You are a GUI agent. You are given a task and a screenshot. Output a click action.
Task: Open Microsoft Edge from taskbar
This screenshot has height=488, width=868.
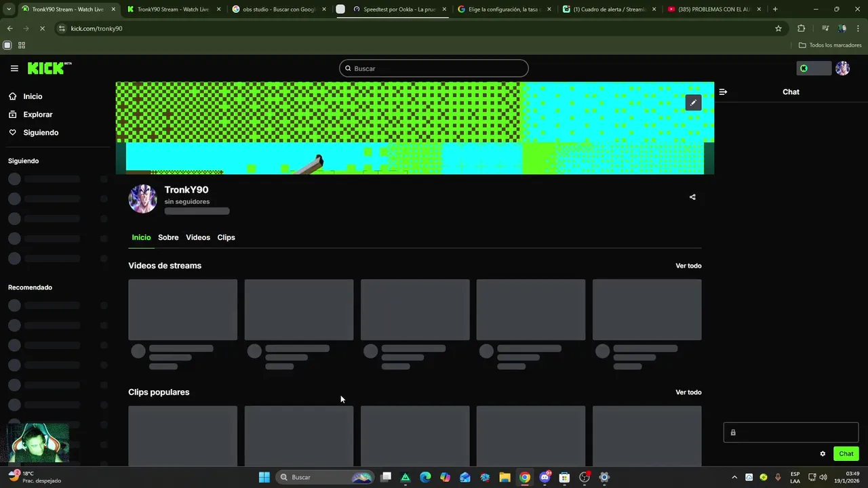(425, 477)
